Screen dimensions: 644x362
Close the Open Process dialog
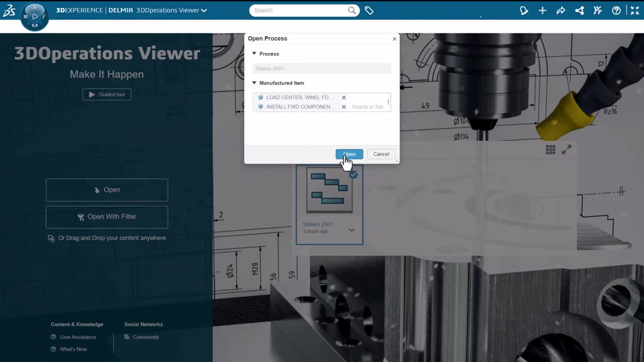pos(394,39)
